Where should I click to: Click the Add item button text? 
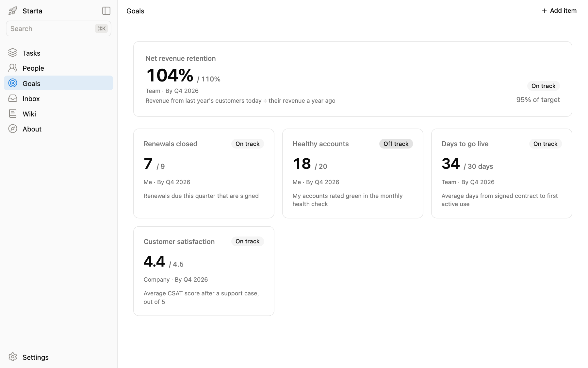tap(563, 10)
